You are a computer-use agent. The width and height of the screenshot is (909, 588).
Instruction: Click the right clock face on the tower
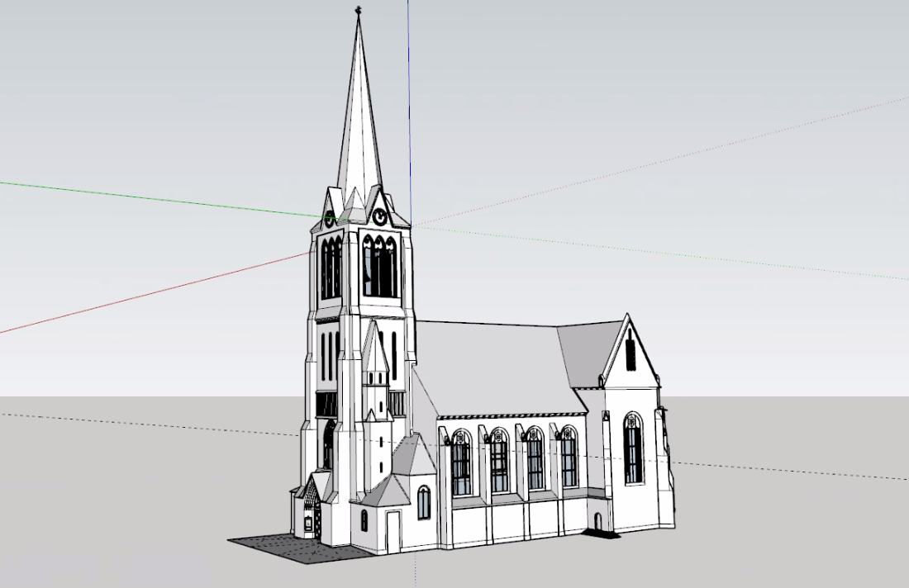[x=379, y=216]
